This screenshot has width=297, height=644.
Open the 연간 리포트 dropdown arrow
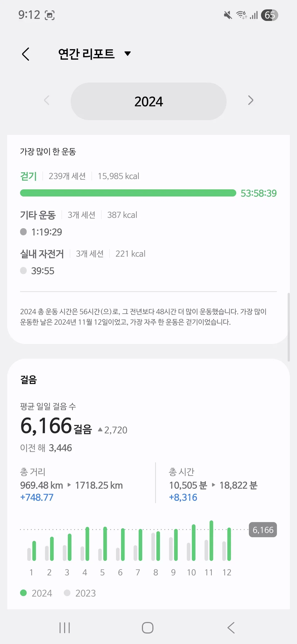point(127,53)
